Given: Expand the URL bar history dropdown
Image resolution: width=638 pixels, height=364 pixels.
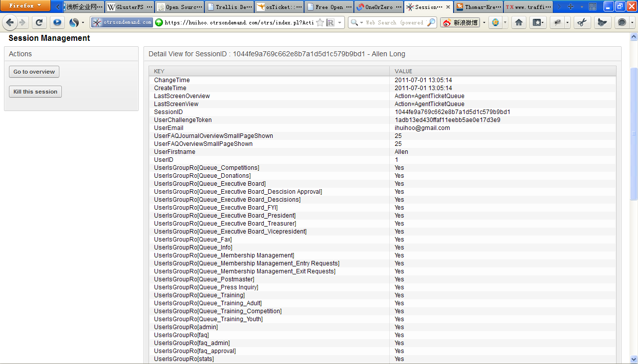Looking at the screenshot, I should click(340, 23).
